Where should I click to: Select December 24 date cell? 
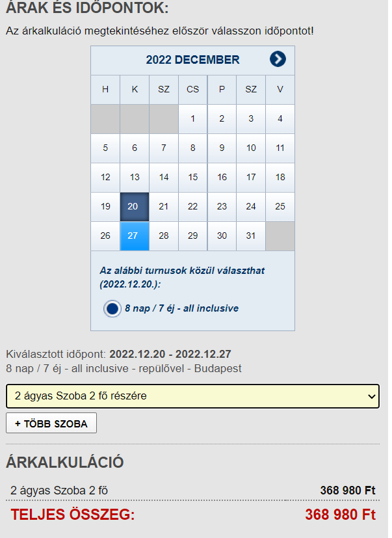tap(251, 207)
